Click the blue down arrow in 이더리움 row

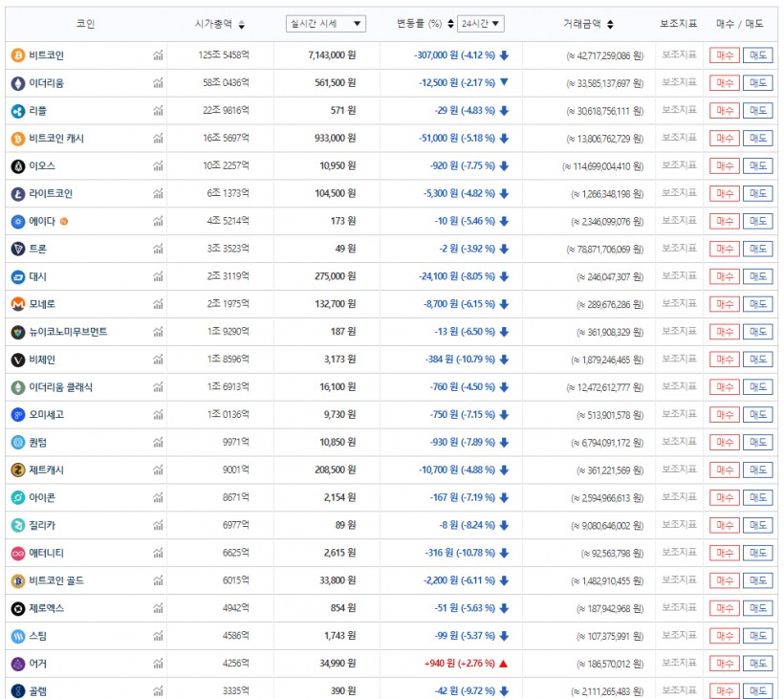coord(504,82)
